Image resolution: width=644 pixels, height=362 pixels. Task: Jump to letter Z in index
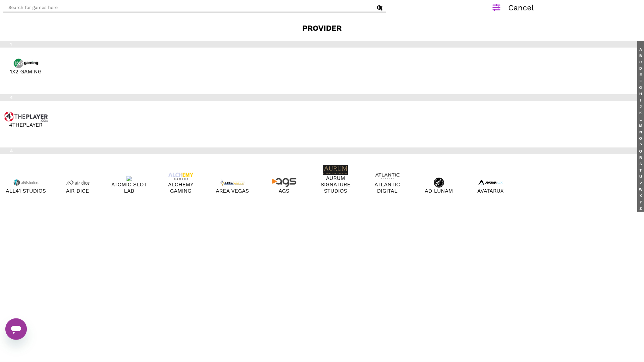[641, 208]
